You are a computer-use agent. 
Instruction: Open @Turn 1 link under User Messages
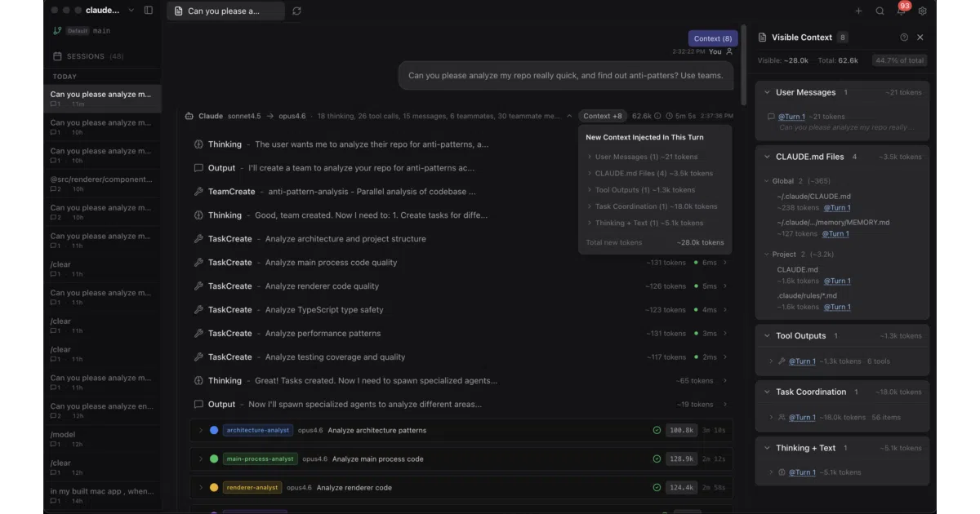791,117
